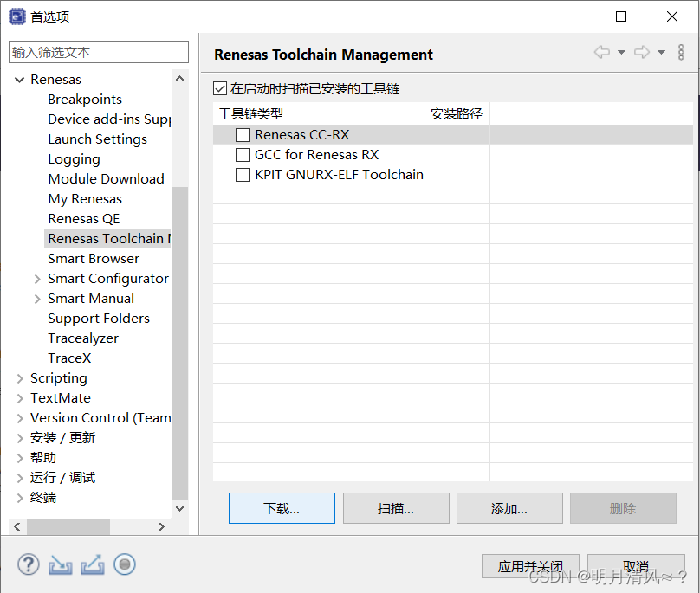Go back with the left arrow icon
This screenshot has height=593, width=700.
[x=602, y=52]
